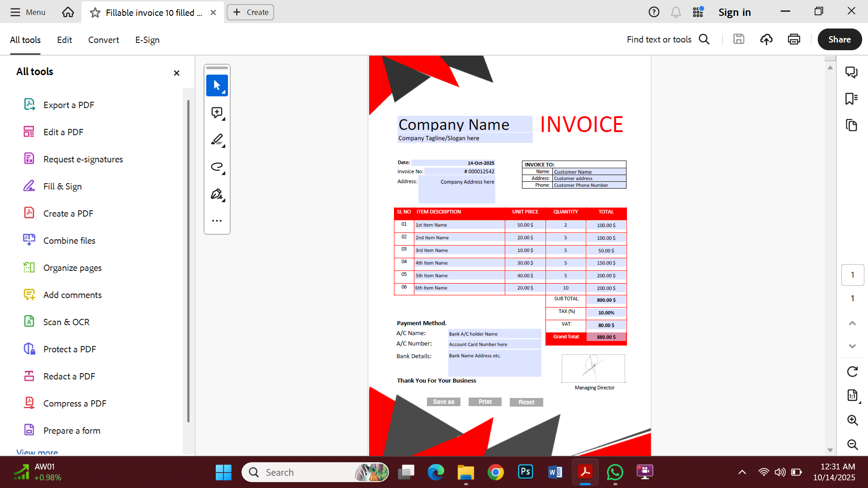868x488 pixels.
Task: Open the Bookmarks panel
Action: pyautogui.click(x=852, y=99)
